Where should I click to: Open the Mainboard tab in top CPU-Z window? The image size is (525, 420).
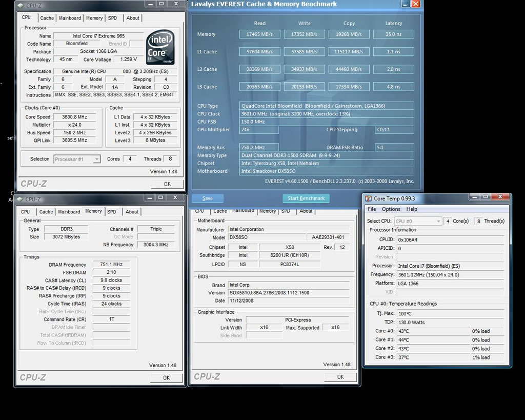pos(70,18)
